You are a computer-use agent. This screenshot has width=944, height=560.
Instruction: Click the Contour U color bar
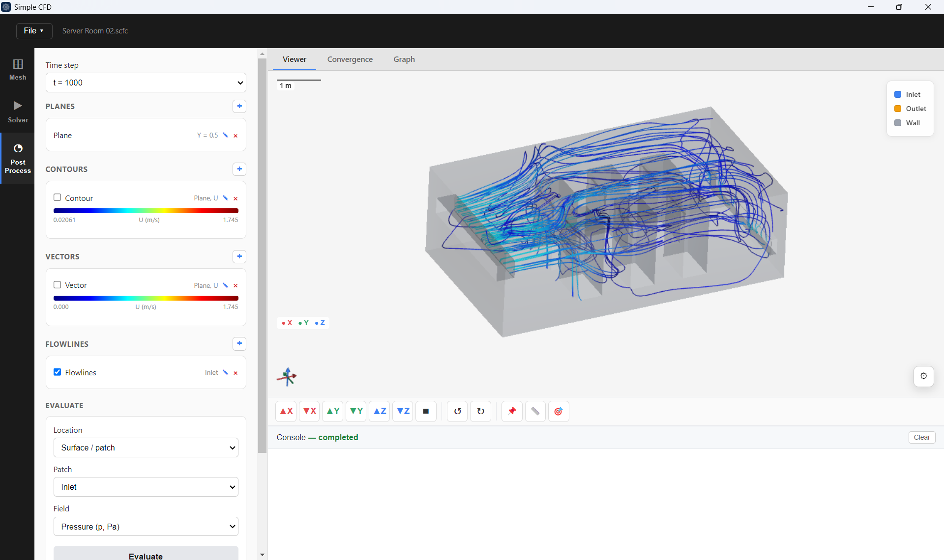146,211
